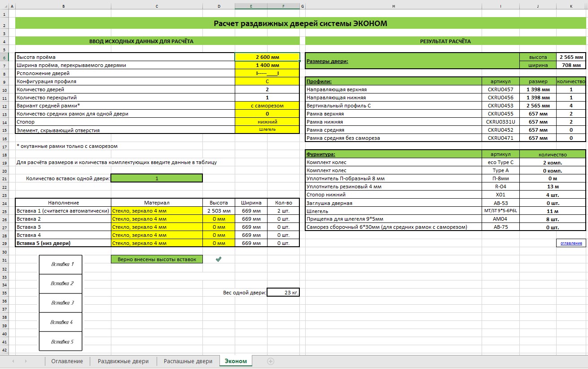Image resolution: width=588 pixels, height=369 pixels.
Task: Select column H header
Action: pos(394,6)
